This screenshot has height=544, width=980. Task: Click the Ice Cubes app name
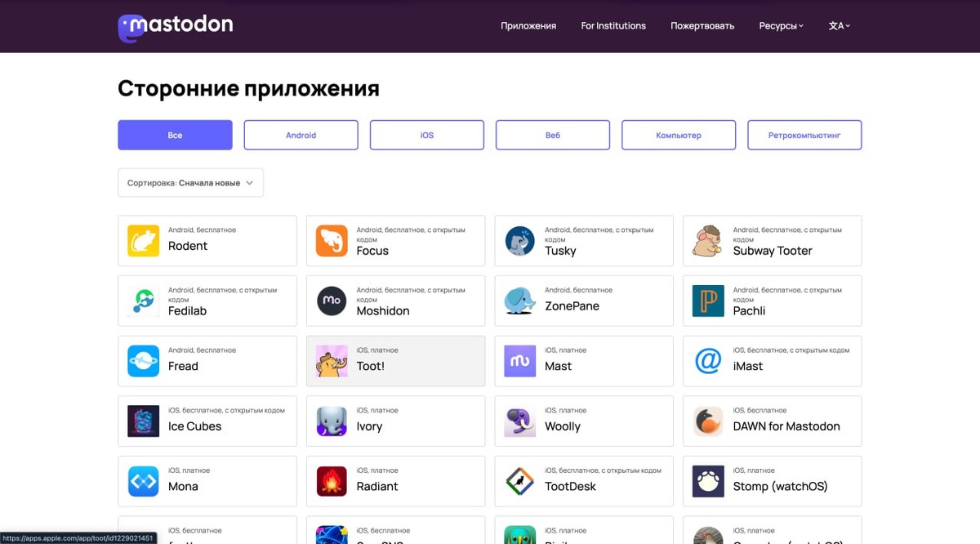coord(194,426)
